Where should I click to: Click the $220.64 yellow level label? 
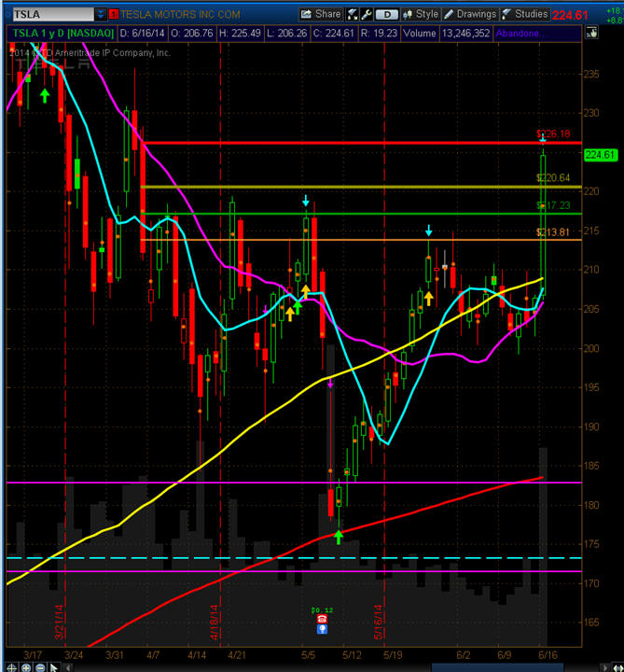553,178
